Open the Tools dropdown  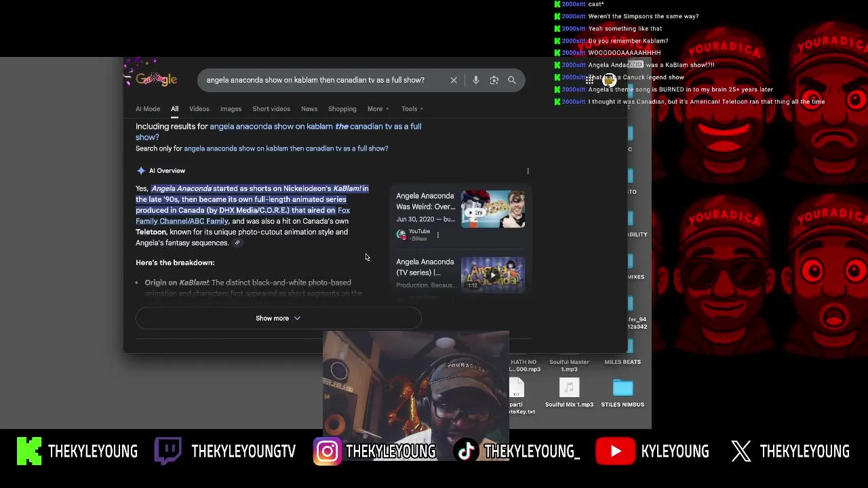tap(412, 108)
